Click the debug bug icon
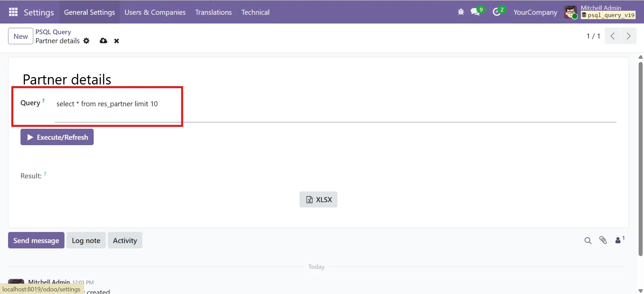This screenshot has height=294, width=644. point(461,12)
